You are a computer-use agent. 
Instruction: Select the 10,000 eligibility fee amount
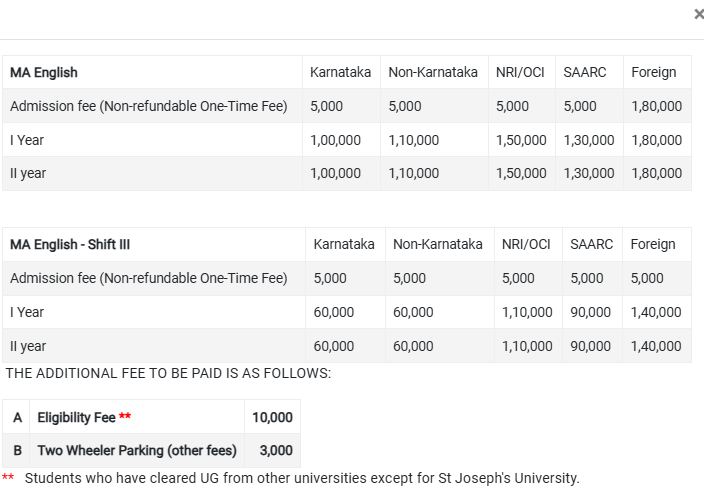click(272, 418)
